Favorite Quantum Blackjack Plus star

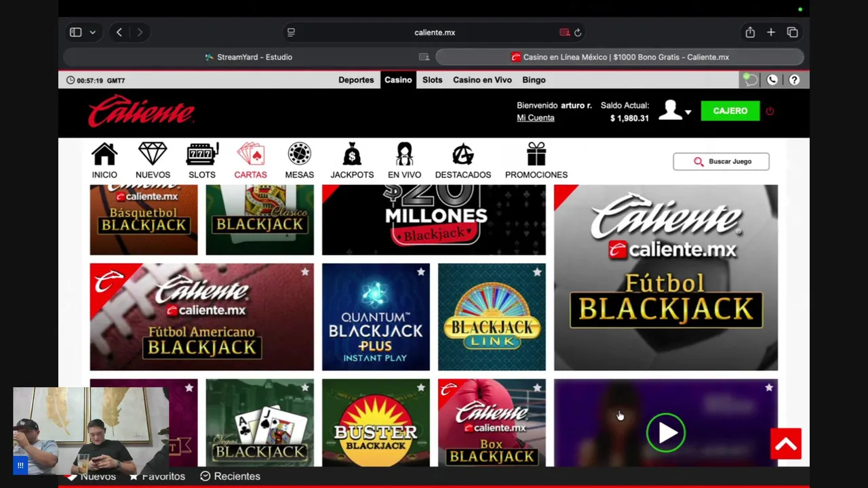tap(421, 272)
